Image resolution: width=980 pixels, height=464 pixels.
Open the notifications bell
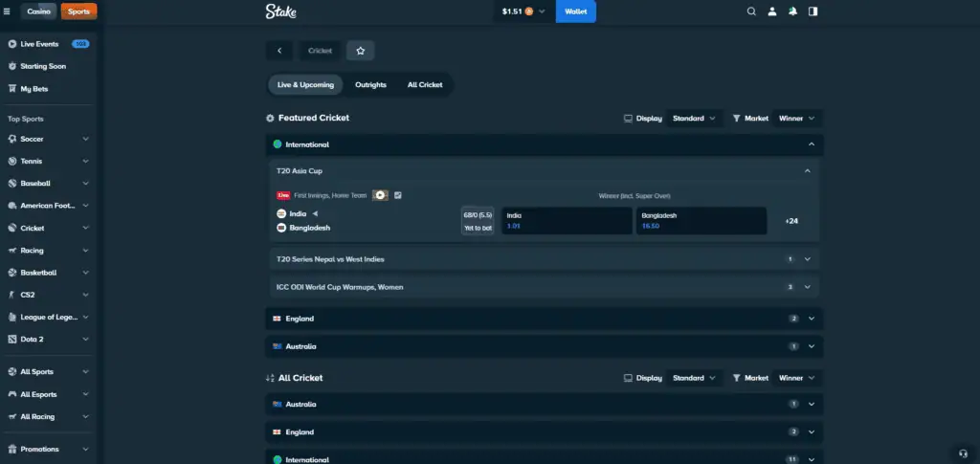pyautogui.click(x=792, y=11)
